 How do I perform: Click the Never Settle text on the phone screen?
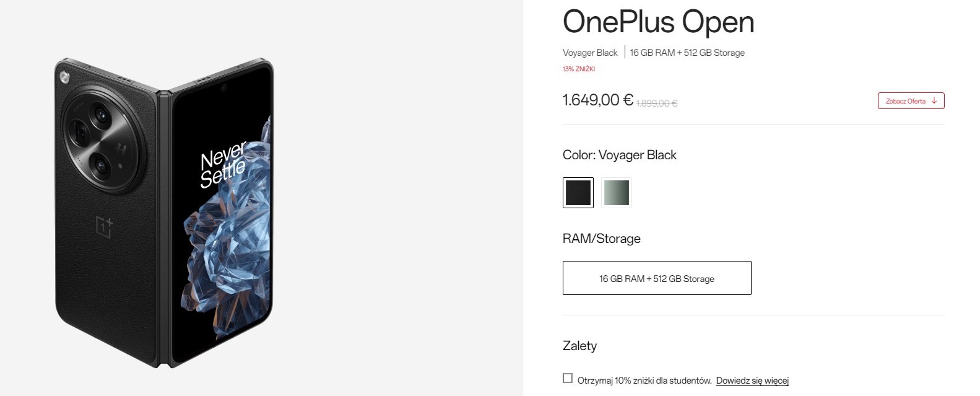(x=223, y=165)
